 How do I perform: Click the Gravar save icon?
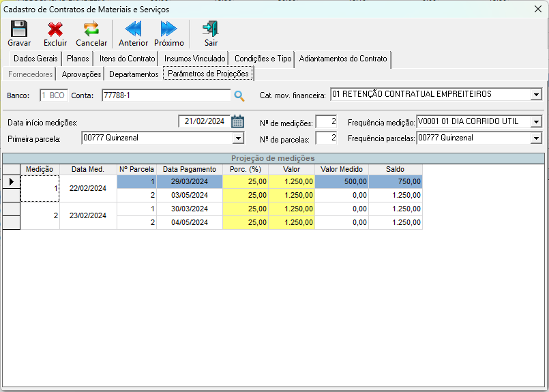tap(19, 29)
